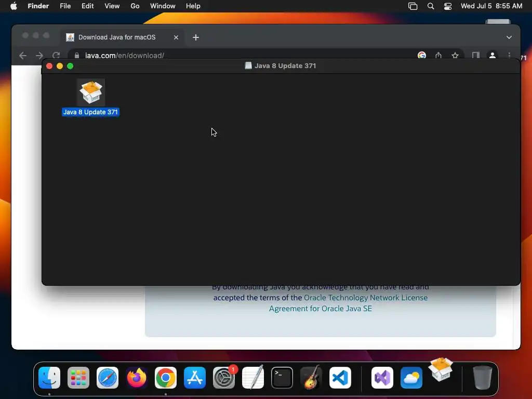532x399 pixels.
Task: Switch to Google Chrome in the Dock
Action: click(166, 378)
